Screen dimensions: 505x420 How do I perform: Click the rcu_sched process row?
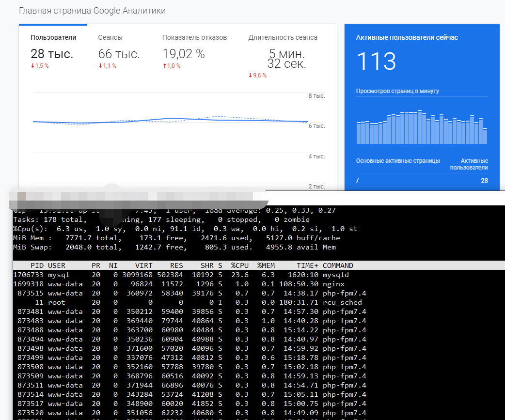188,303
